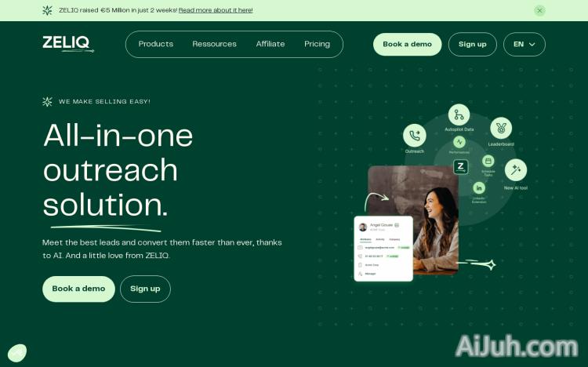Click the Schedule Tasks calendar icon
This screenshot has width=588, height=367.
[488, 162]
